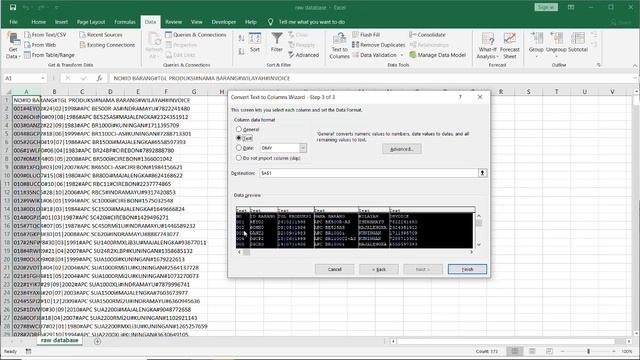The image size is (640, 360).
Task: Click the Group outline button
Action: click(536, 43)
